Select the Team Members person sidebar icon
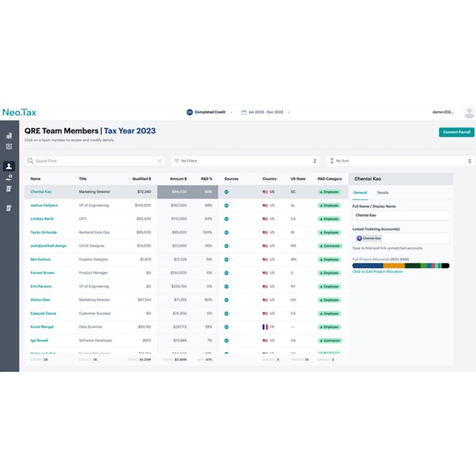The image size is (476, 476). [9, 166]
